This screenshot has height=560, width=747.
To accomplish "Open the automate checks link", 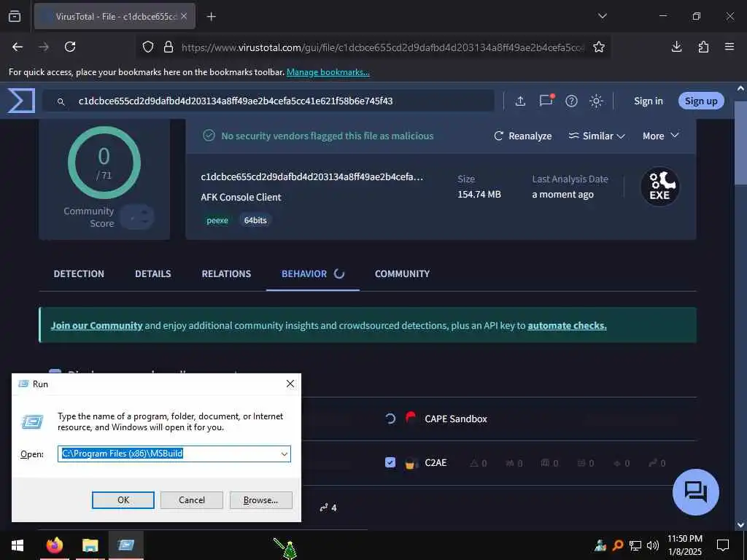I will coord(567,325).
